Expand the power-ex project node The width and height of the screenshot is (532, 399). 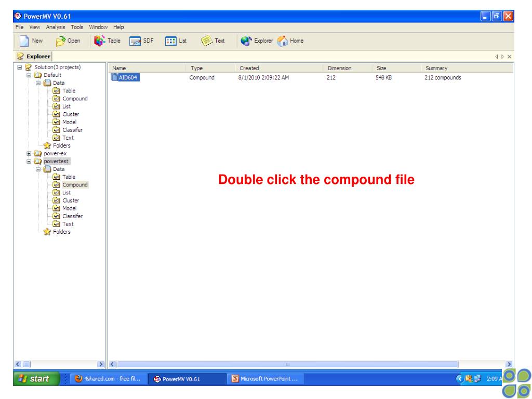pyautogui.click(x=29, y=153)
